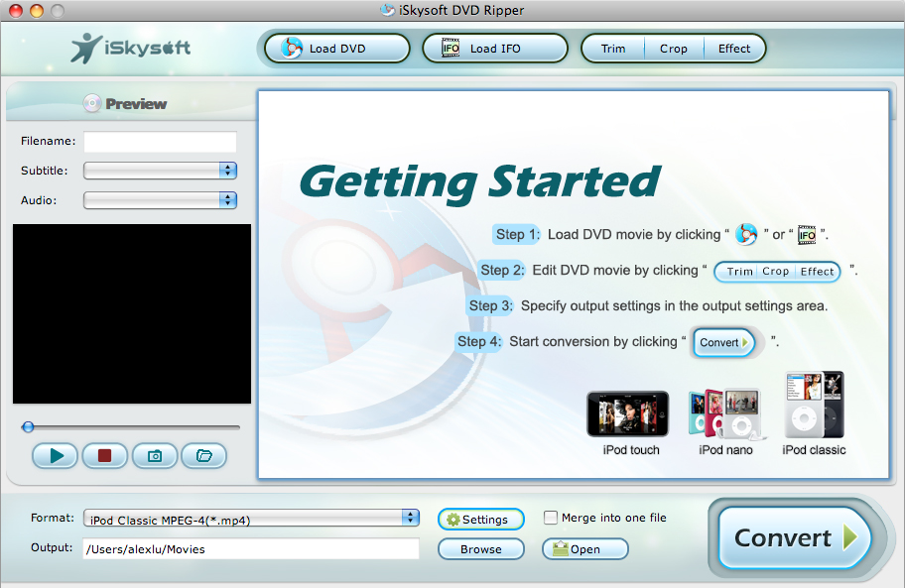Click the "Step 3:" label

tap(490, 305)
